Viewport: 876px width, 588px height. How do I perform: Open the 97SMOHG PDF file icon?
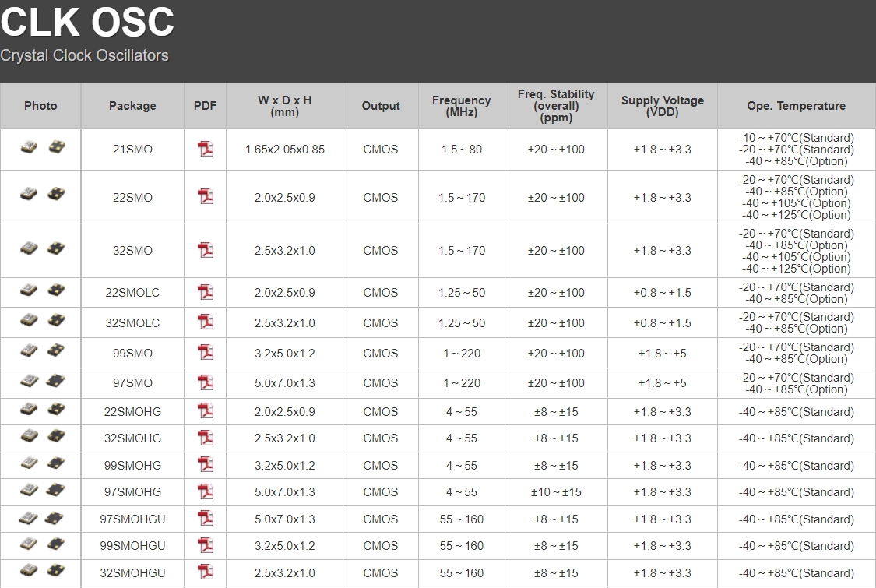(206, 491)
